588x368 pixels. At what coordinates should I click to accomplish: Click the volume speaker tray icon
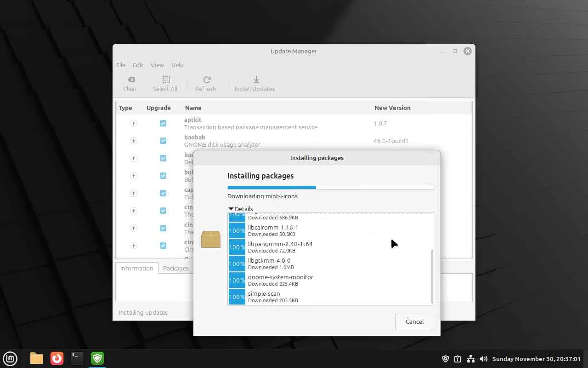(x=484, y=359)
